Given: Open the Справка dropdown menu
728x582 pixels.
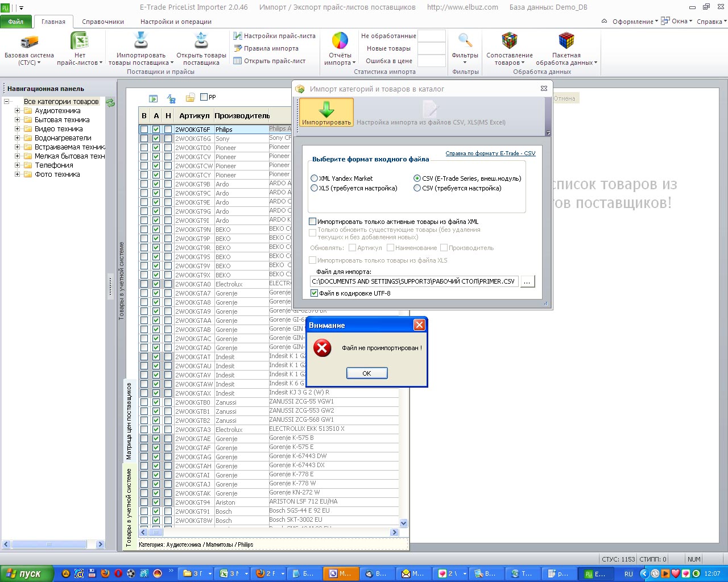Looking at the screenshot, I should pos(712,22).
